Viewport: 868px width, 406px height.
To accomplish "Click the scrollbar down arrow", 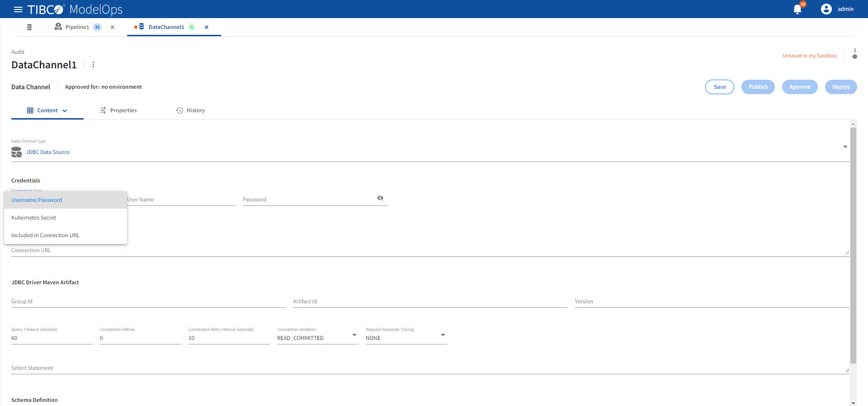I will (854, 403).
